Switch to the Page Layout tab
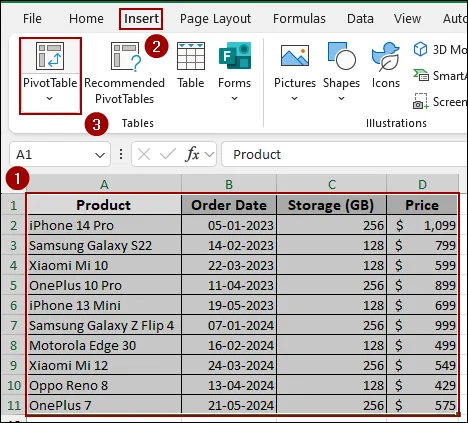The width and height of the screenshot is (468, 423). [x=215, y=19]
